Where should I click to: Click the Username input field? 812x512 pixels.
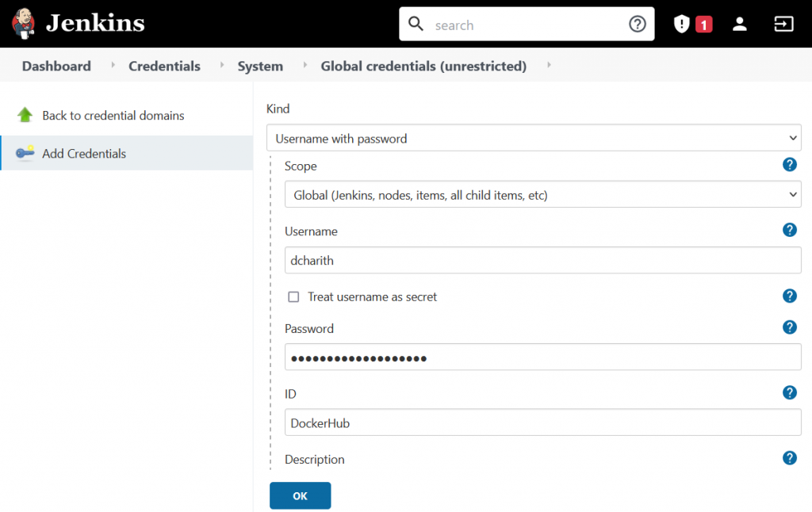coord(542,261)
